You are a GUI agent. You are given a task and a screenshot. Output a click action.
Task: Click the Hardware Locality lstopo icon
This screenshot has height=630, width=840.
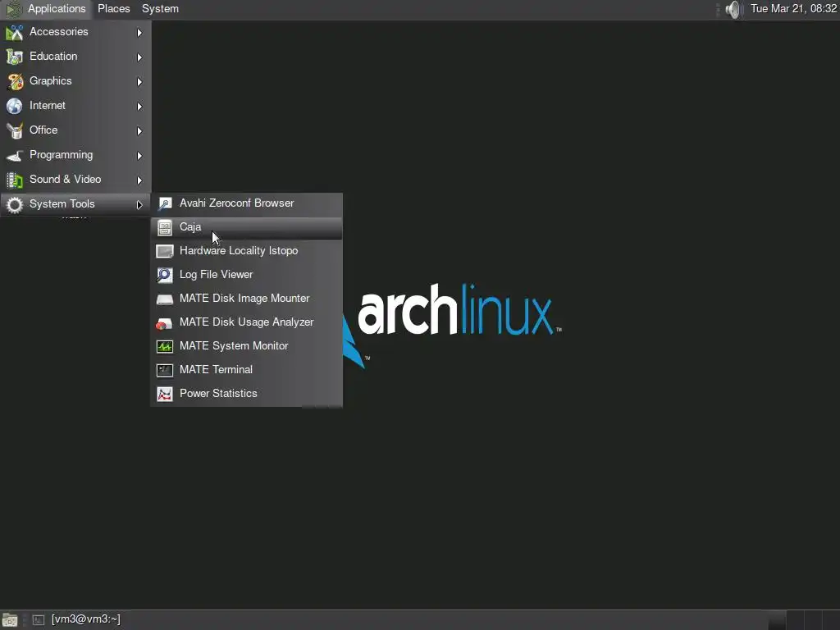pyautogui.click(x=164, y=251)
